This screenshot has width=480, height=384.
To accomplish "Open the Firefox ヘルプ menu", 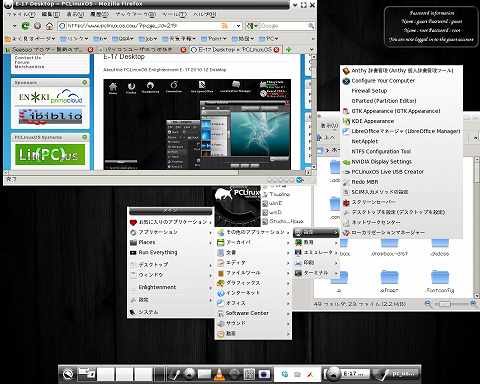I will point(205,14).
